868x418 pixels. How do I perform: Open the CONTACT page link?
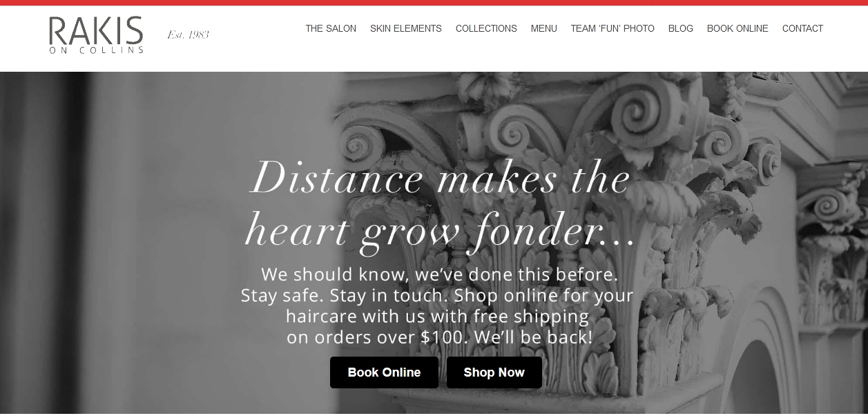(x=802, y=28)
